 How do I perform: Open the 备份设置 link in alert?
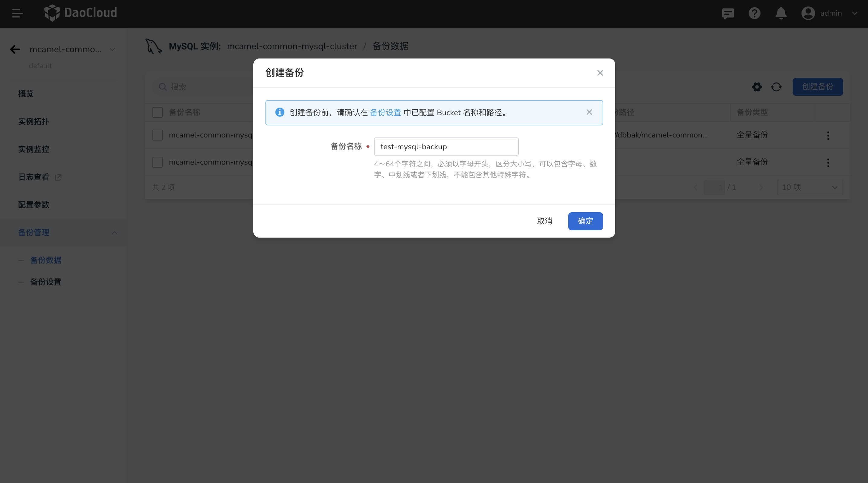tap(385, 112)
